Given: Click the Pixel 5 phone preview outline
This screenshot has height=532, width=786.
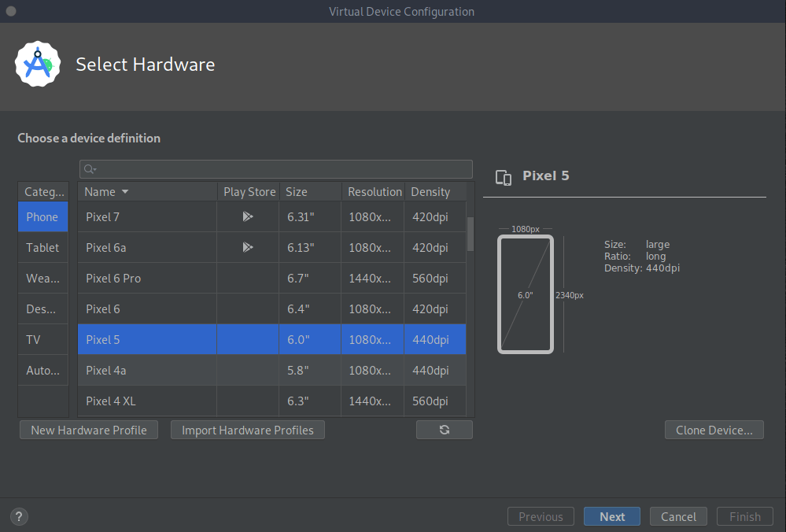Looking at the screenshot, I should tap(526, 294).
